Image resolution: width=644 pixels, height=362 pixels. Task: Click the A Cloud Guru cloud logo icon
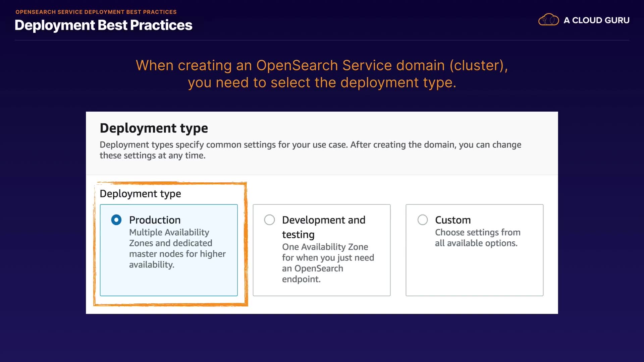[x=548, y=20]
